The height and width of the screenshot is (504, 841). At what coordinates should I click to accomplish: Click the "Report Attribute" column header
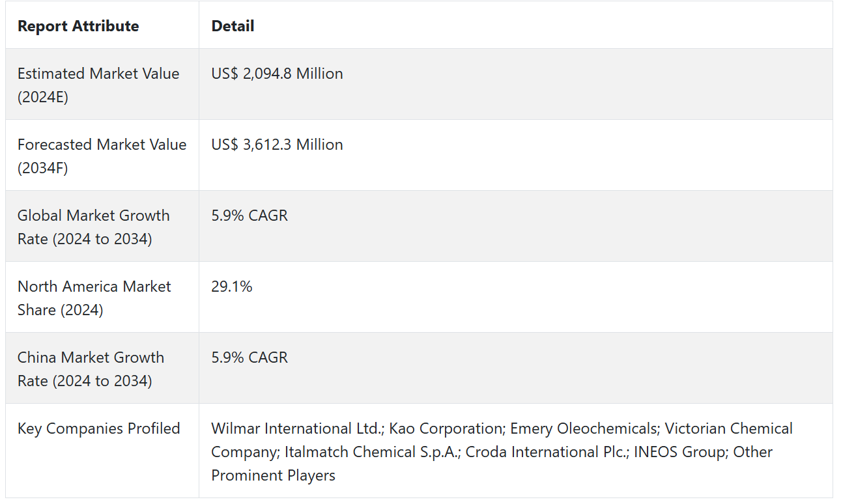78,26
